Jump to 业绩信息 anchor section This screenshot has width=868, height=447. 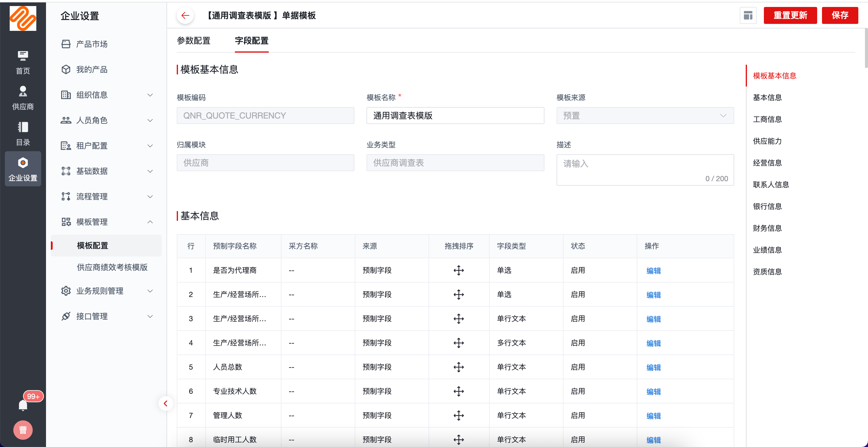[767, 250]
